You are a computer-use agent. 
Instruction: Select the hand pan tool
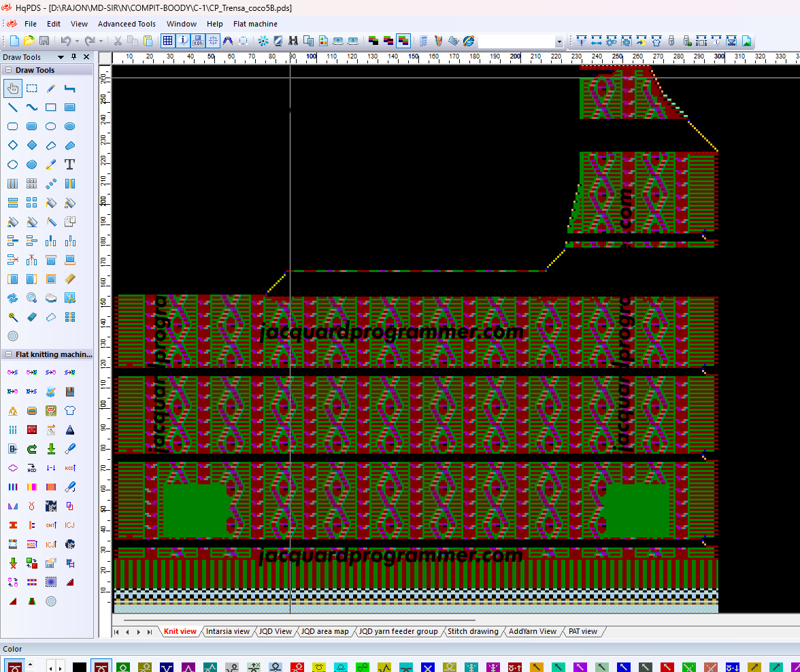pos(12,88)
